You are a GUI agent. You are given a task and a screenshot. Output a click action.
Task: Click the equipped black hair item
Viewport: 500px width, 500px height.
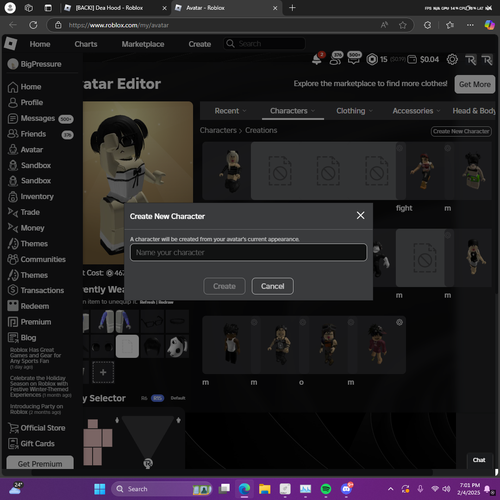[152, 347]
